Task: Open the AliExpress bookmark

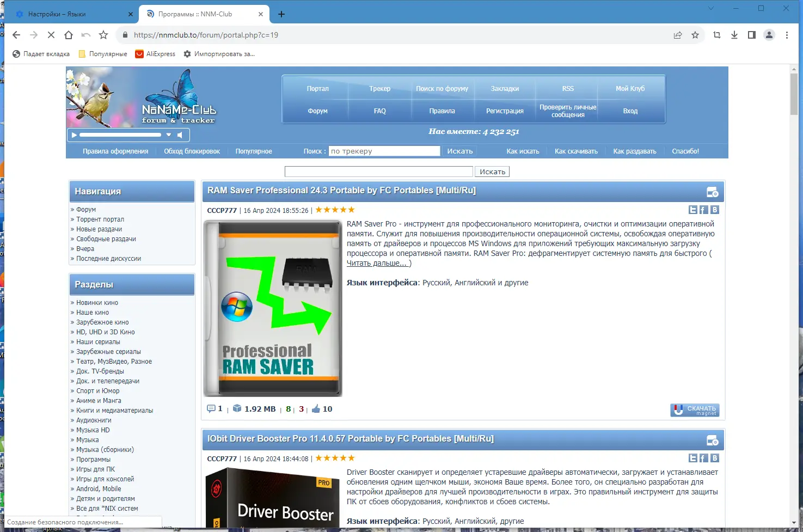Action: tap(155, 54)
